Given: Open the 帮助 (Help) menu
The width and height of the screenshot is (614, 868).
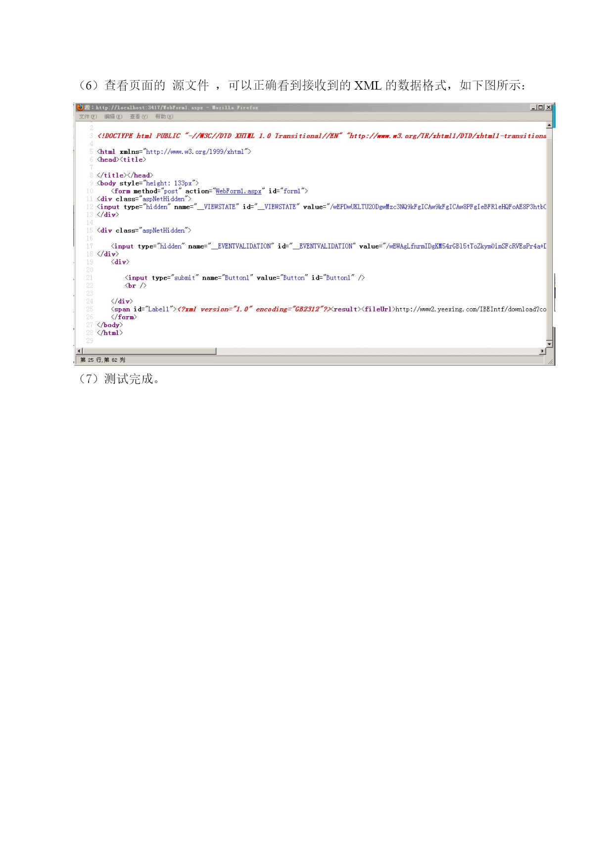Looking at the screenshot, I should pos(164,117).
